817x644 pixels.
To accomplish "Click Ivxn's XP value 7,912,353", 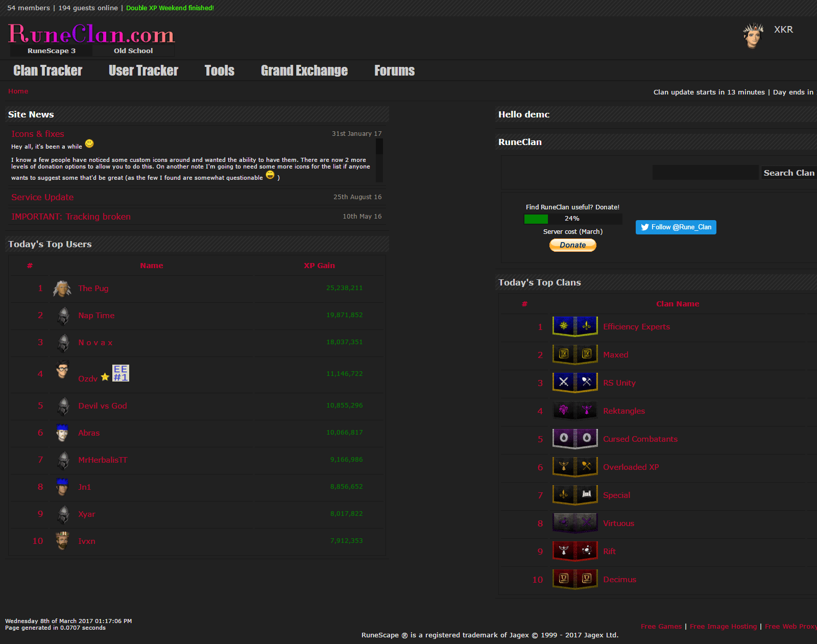I will point(347,541).
